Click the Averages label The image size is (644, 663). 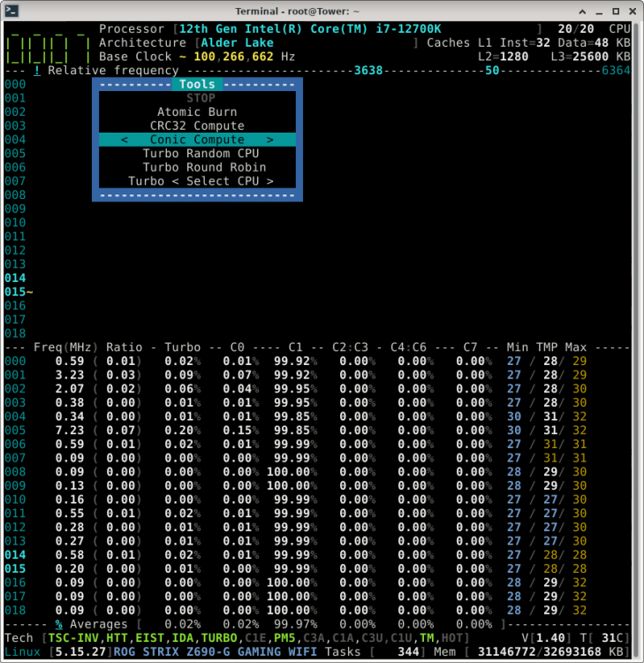click(x=98, y=624)
